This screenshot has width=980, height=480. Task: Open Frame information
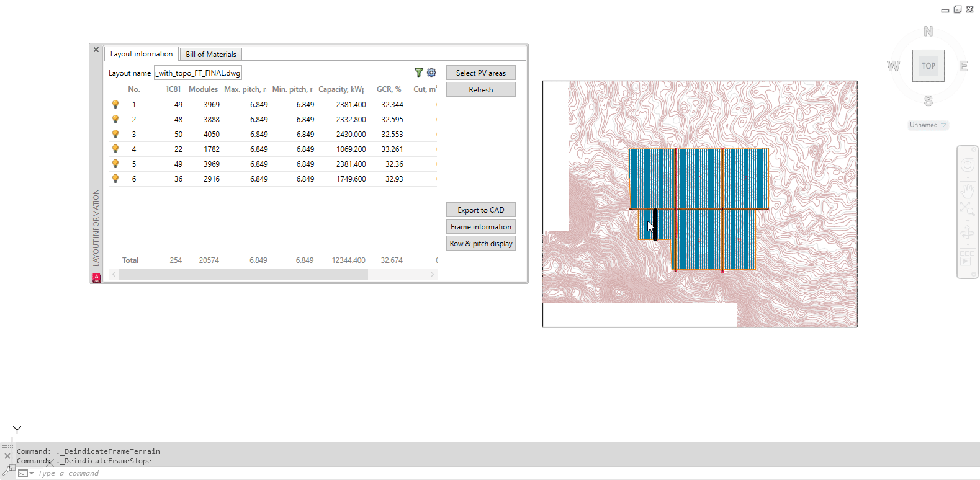coord(481,226)
